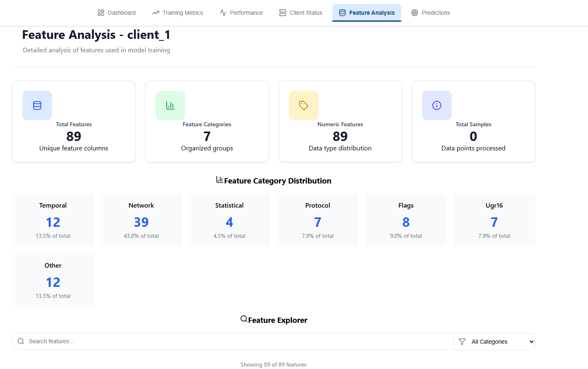The height and width of the screenshot is (369, 588).
Task: Open the Client Status view
Action: tap(301, 13)
